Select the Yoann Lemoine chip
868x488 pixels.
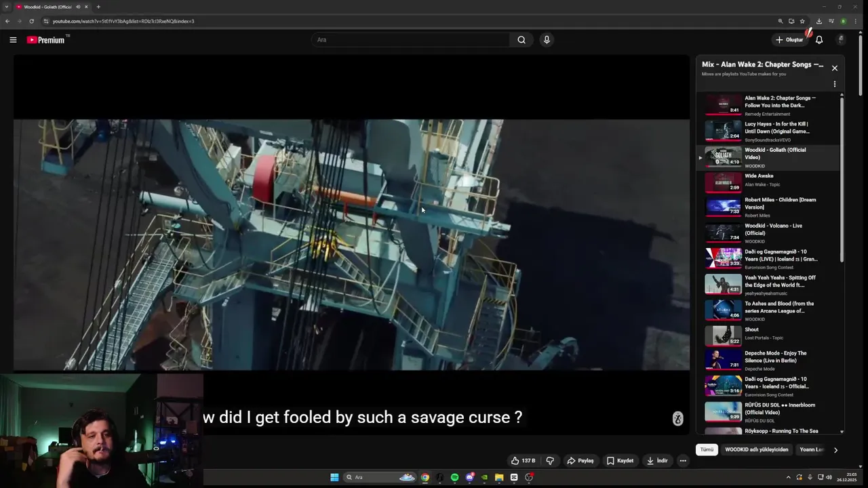811,449
